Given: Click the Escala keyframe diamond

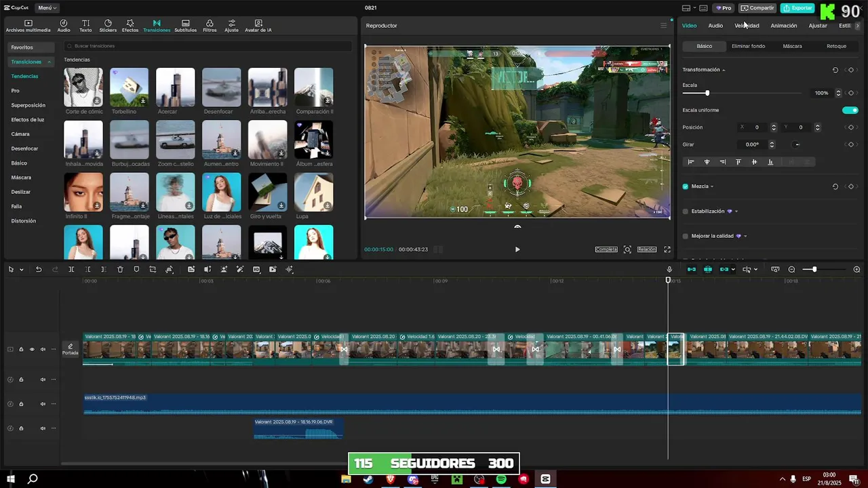Looking at the screenshot, I should coord(850,93).
